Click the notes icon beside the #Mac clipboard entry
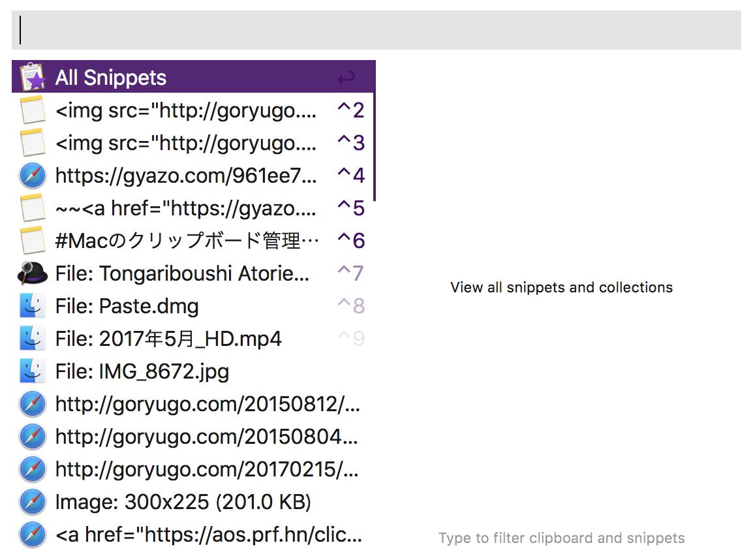The width and height of the screenshot is (753, 560). (33, 241)
